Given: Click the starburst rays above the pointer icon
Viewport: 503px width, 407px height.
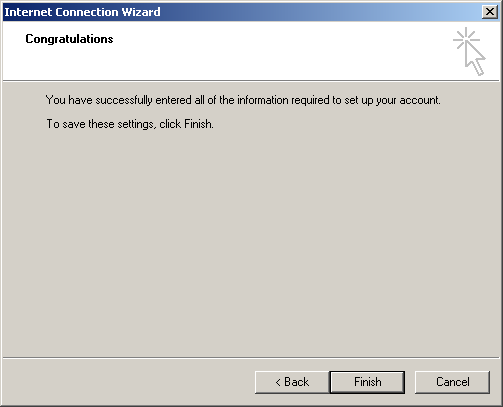Looking at the screenshot, I should tap(466, 38).
